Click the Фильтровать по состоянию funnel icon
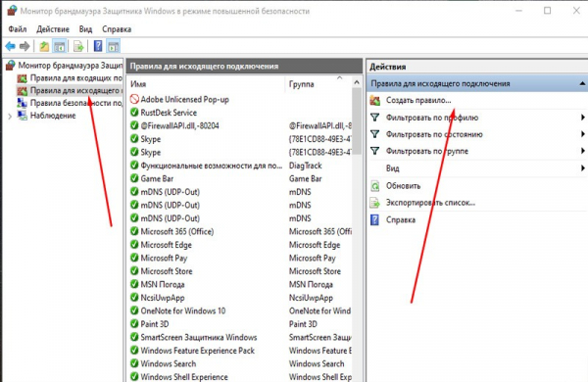 (374, 134)
